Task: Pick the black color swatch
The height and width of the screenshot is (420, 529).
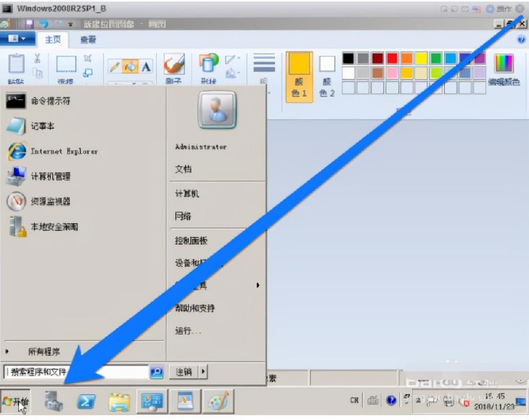Action: click(349, 58)
